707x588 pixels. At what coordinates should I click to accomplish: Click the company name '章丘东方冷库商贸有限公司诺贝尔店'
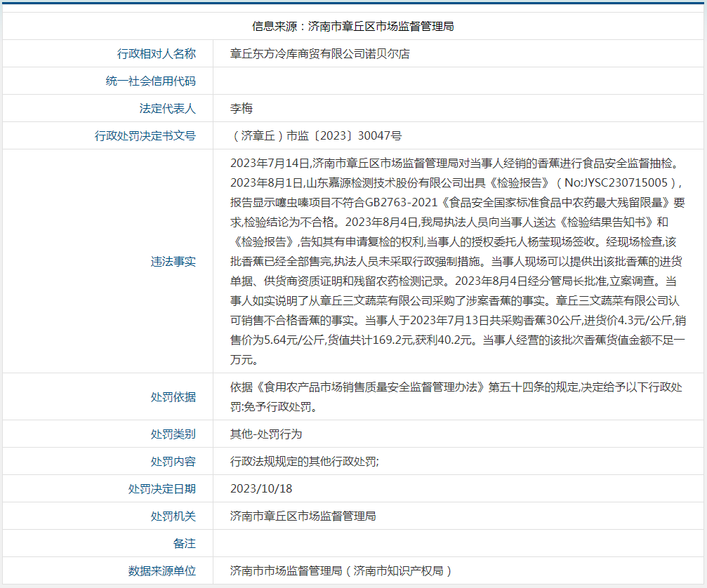(x=319, y=53)
